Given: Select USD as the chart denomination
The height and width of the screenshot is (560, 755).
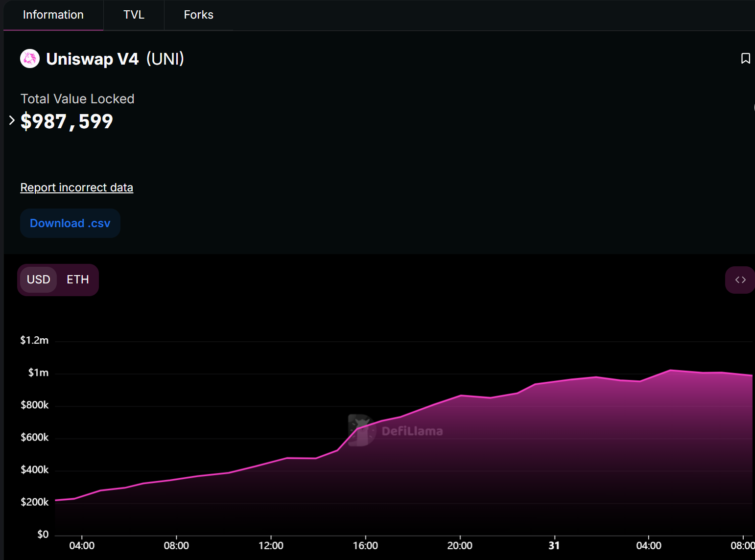Looking at the screenshot, I should click(x=39, y=280).
